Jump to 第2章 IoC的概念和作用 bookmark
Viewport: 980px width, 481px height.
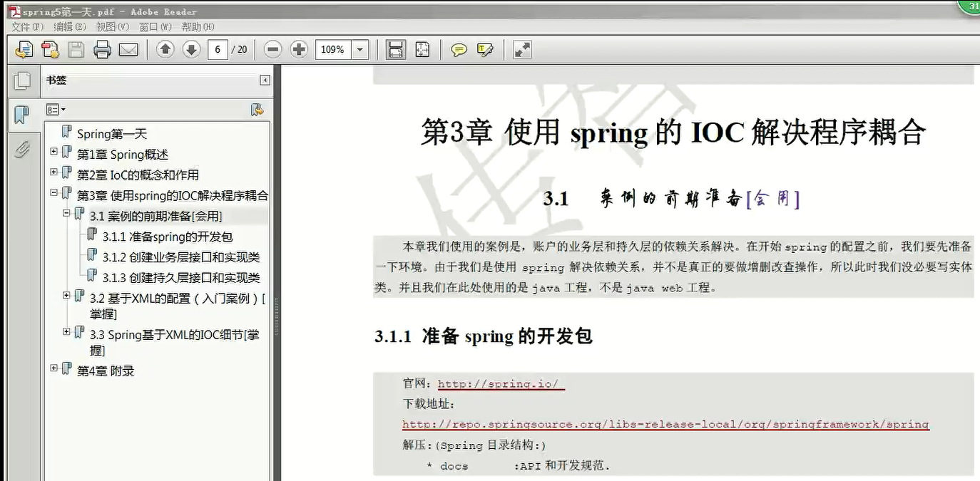138,175
